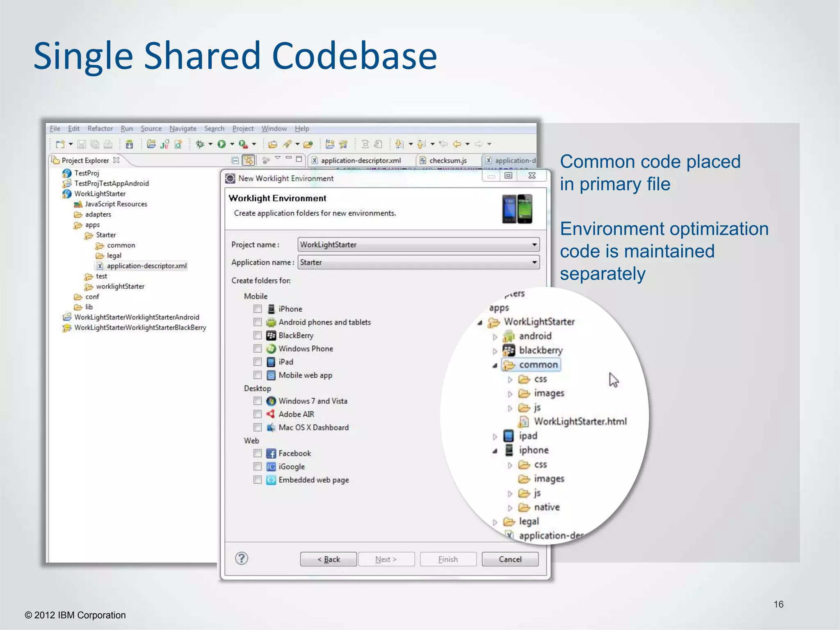Click the green download arrow toolbar icon

[x=129, y=144]
